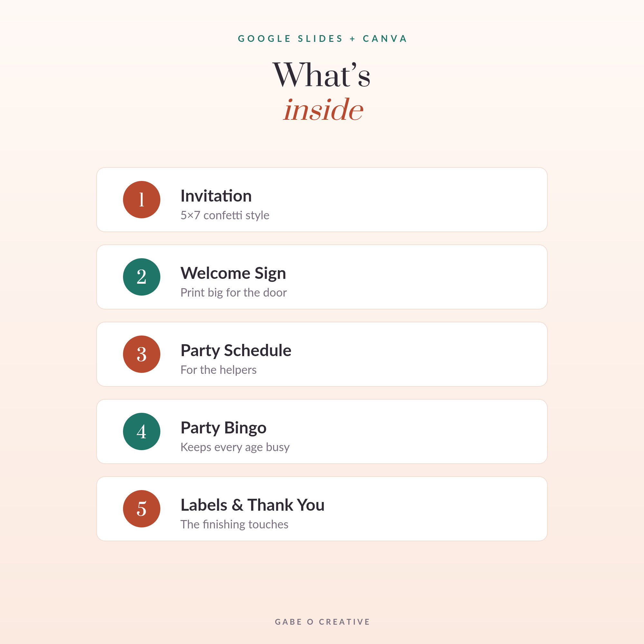Image resolution: width=644 pixels, height=644 pixels.
Task: Select the green number 4 badge
Action: (x=142, y=432)
